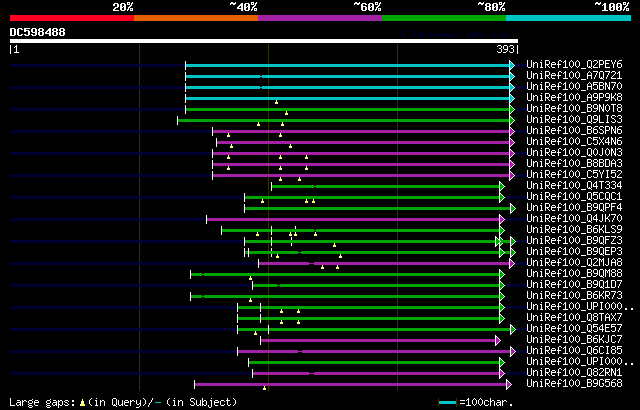Screen dimensions: 640x410
Task: Open hit UniRef100_A7Q721
Action: click(574, 75)
